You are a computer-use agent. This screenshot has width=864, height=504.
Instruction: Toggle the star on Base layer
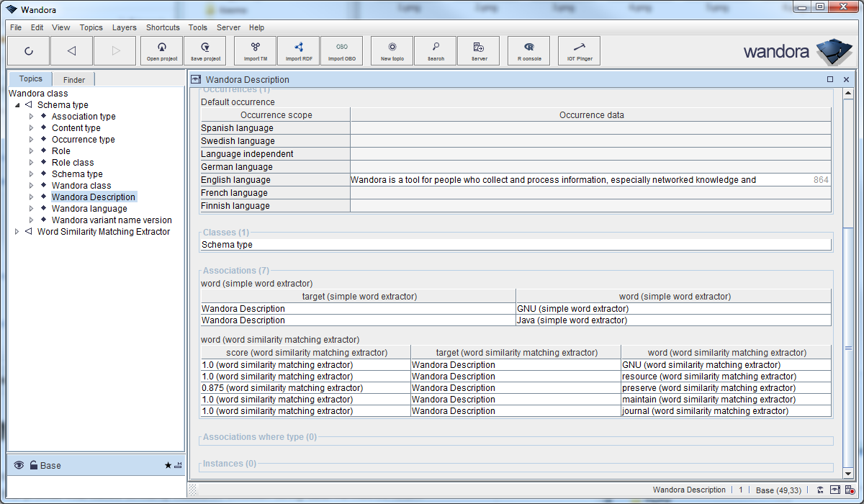coord(168,466)
